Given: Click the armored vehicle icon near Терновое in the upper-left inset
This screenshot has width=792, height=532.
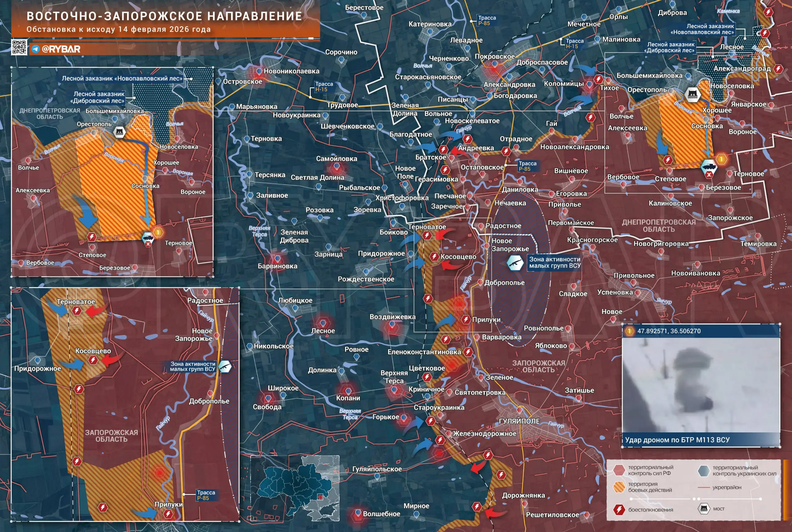Looking at the screenshot, I should [148, 237].
